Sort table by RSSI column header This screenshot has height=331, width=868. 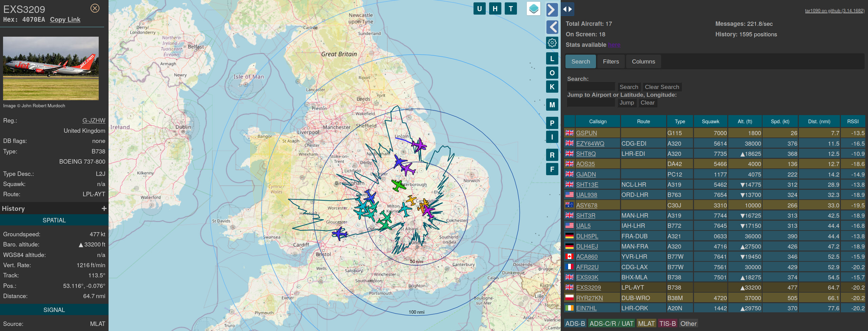pyautogui.click(x=853, y=122)
